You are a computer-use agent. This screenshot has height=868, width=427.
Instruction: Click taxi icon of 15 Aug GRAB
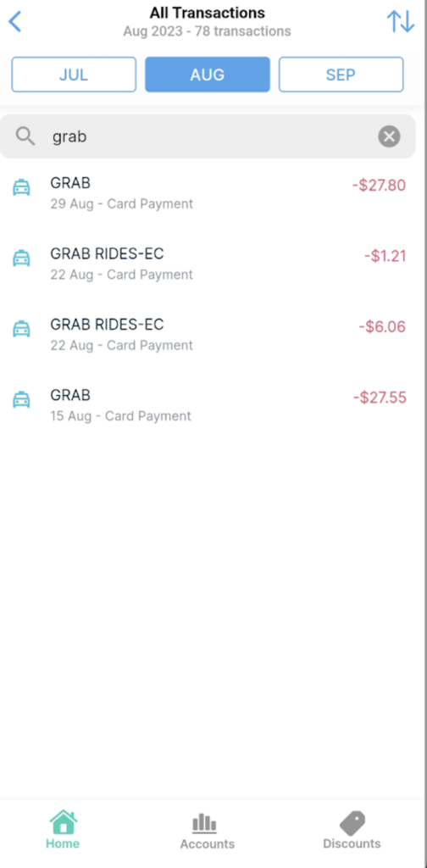pos(21,400)
